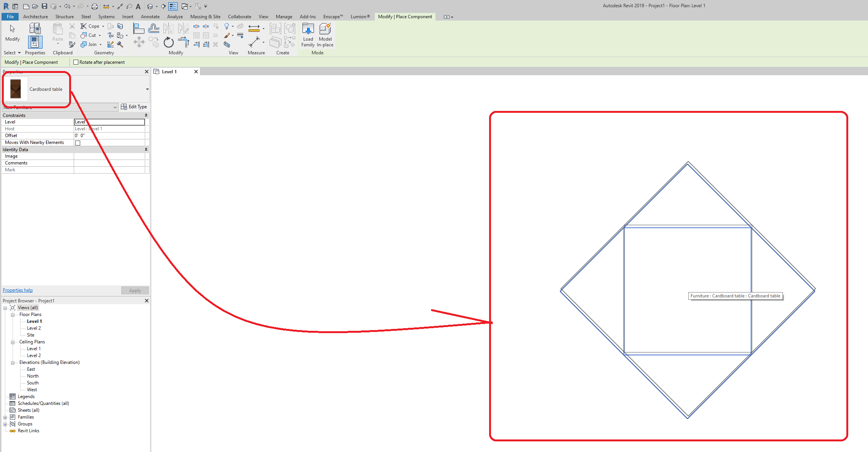Switch to the Architecture ribbon tab

coord(35,16)
